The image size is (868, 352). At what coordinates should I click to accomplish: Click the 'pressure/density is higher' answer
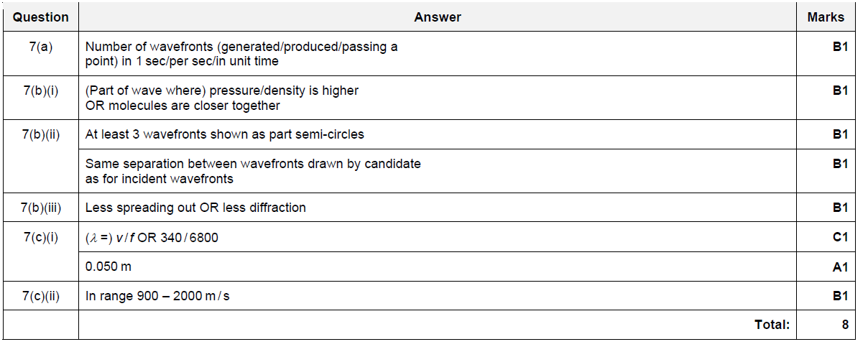pos(221,98)
